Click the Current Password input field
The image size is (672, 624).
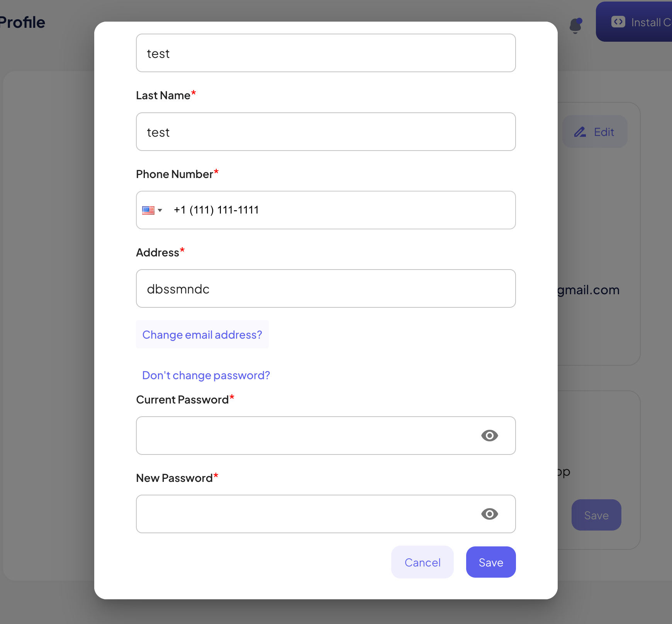click(x=305, y=436)
